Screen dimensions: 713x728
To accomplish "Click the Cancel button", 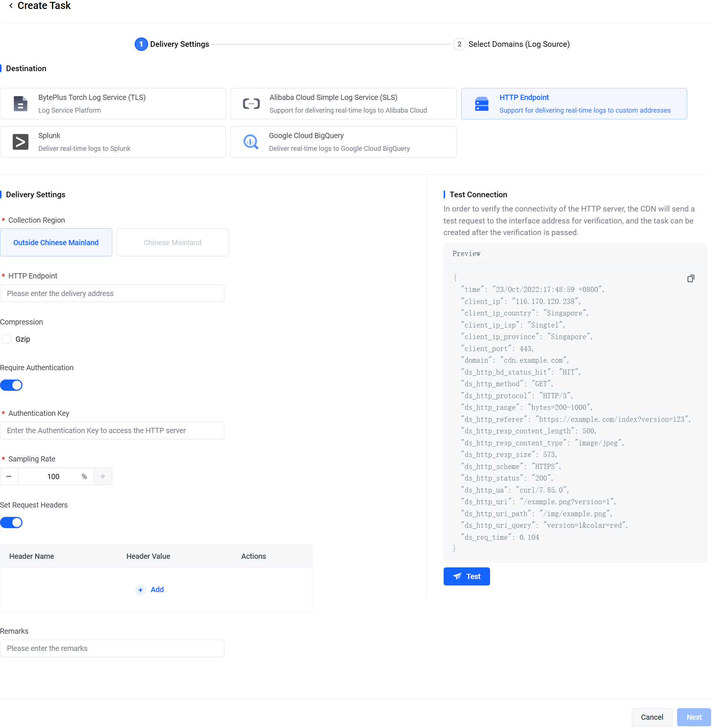I will (x=652, y=717).
